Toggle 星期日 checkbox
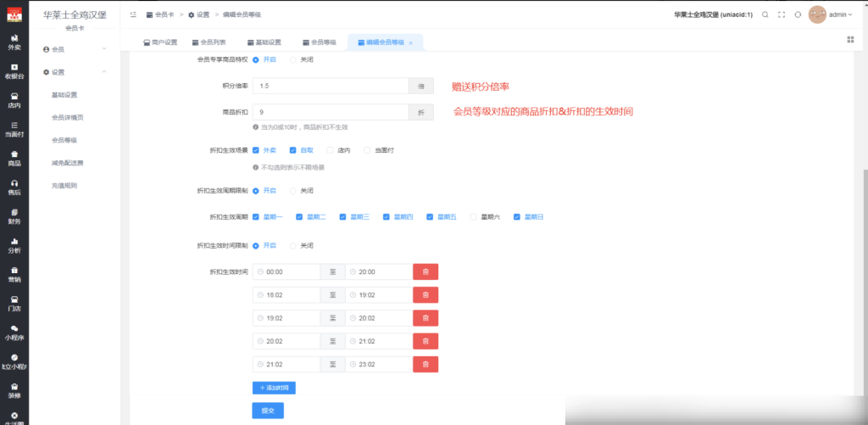This screenshot has height=425, width=868. tap(517, 217)
